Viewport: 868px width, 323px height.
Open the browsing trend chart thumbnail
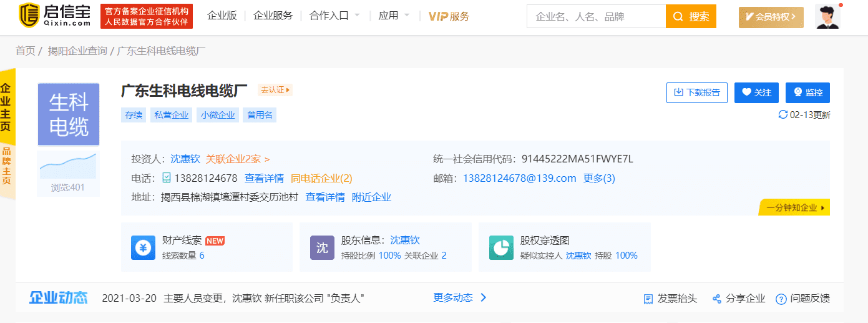(69, 167)
